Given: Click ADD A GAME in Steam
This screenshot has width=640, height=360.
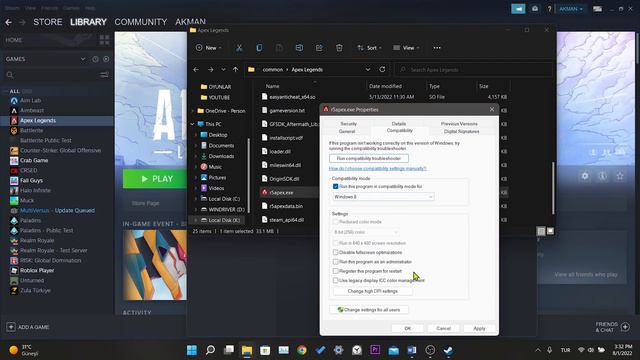Looking at the screenshot, I should point(28,327).
